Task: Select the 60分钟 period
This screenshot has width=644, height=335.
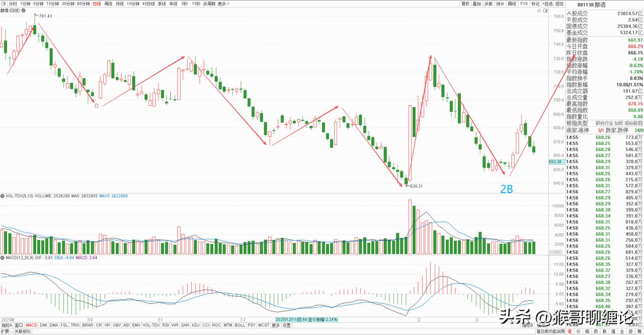Action: 84,4
